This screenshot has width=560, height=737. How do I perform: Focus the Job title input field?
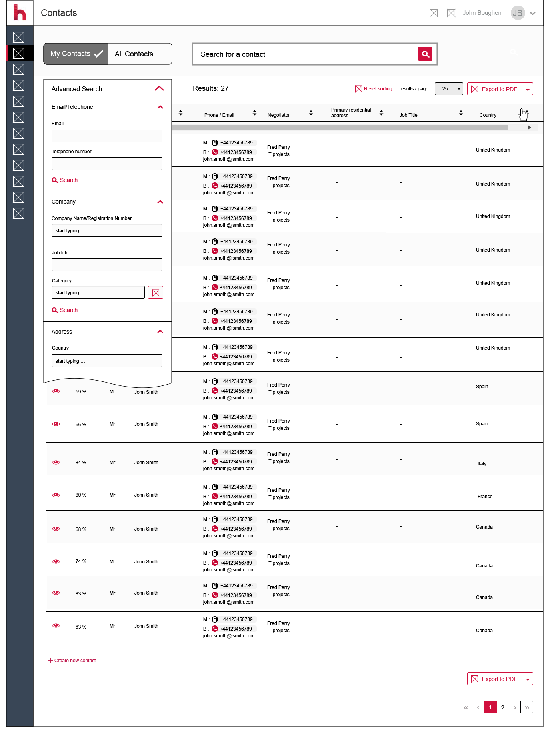coord(107,265)
